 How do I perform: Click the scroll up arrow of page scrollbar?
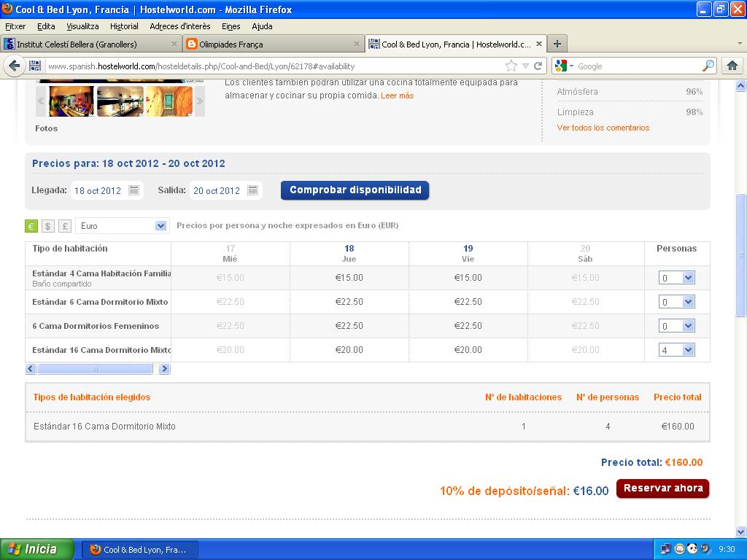pos(740,86)
